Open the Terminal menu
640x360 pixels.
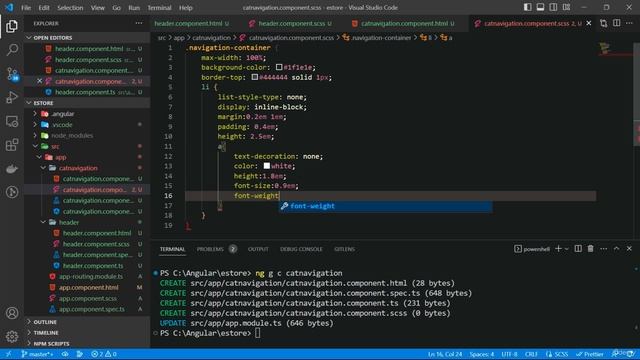[x=159, y=7]
